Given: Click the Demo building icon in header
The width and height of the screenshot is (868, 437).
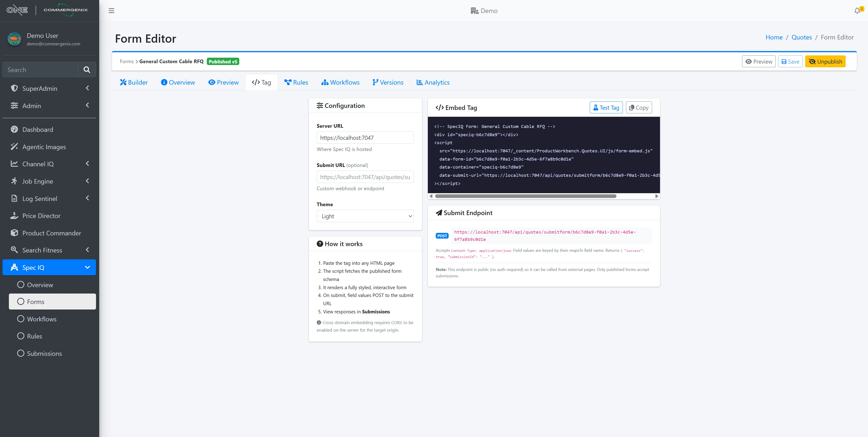Looking at the screenshot, I should tap(475, 11).
